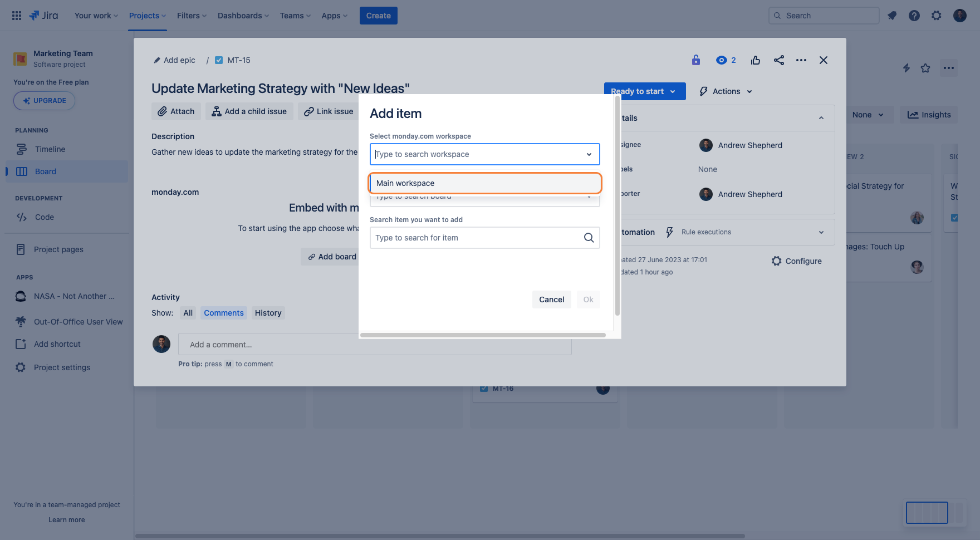This screenshot has width=980, height=540.
Task: Click Add epic pencil link
Action: (x=174, y=60)
